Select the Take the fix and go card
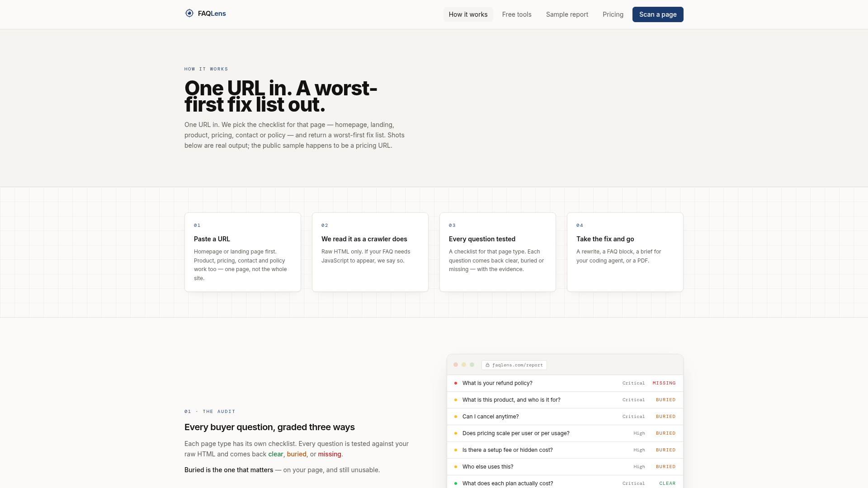This screenshot has height=488, width=868. pyautogui.click(x=625, y=252)
